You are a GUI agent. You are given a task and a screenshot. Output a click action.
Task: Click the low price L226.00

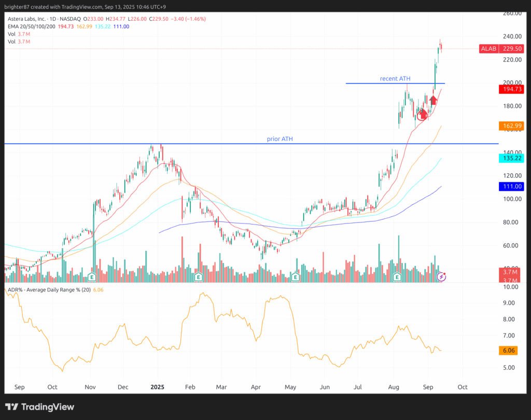[x=137, y=19]
